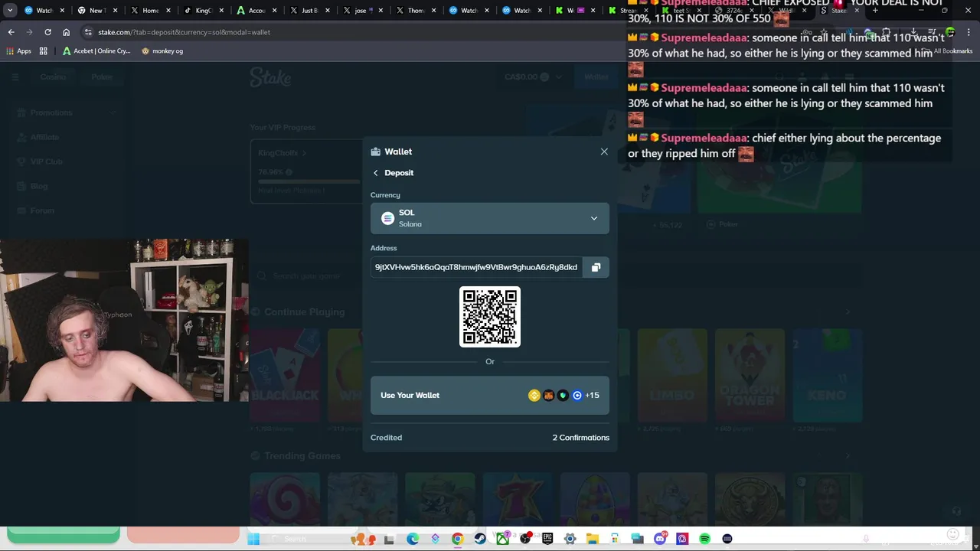980x551 pixels.
Task: Open the browser home page
Action: tap(66, 32)
